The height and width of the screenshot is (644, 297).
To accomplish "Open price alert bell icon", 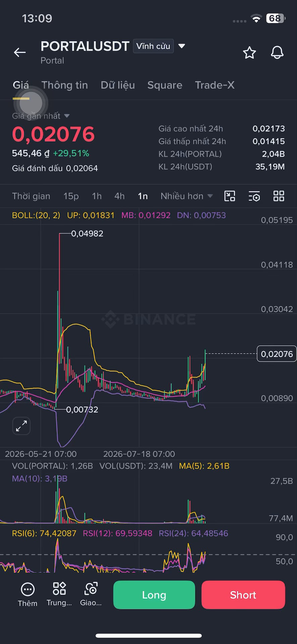I will 277,53.
